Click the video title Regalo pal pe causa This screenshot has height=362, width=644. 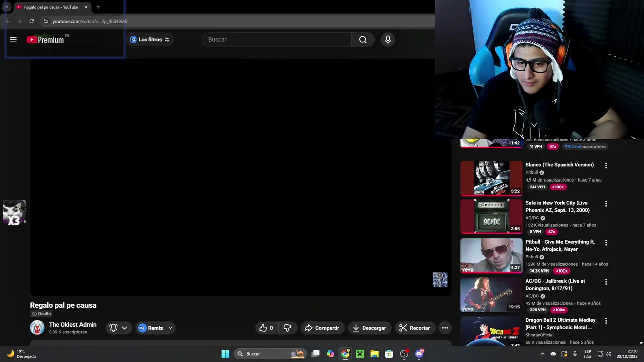tap(63, 305)
